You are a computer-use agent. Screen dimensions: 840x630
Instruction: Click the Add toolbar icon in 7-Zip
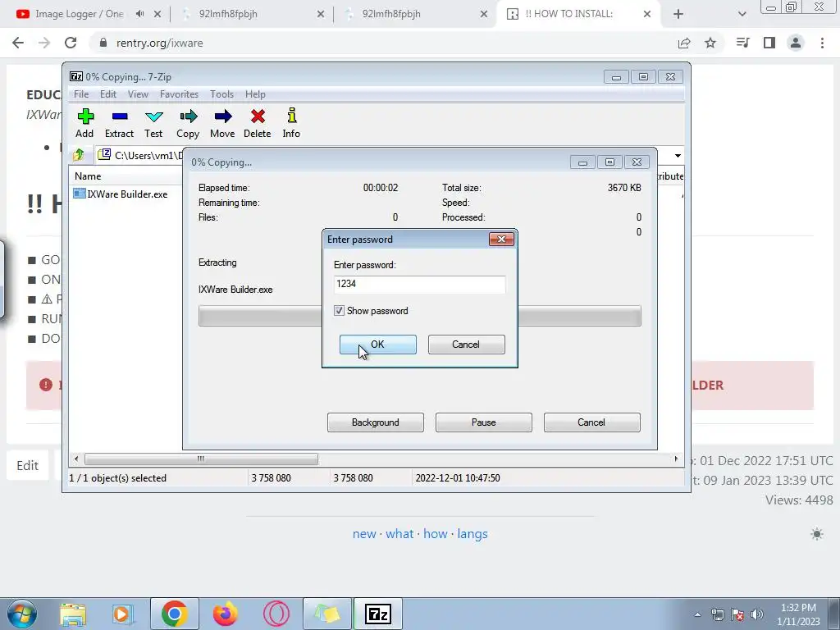coord(84,123)
